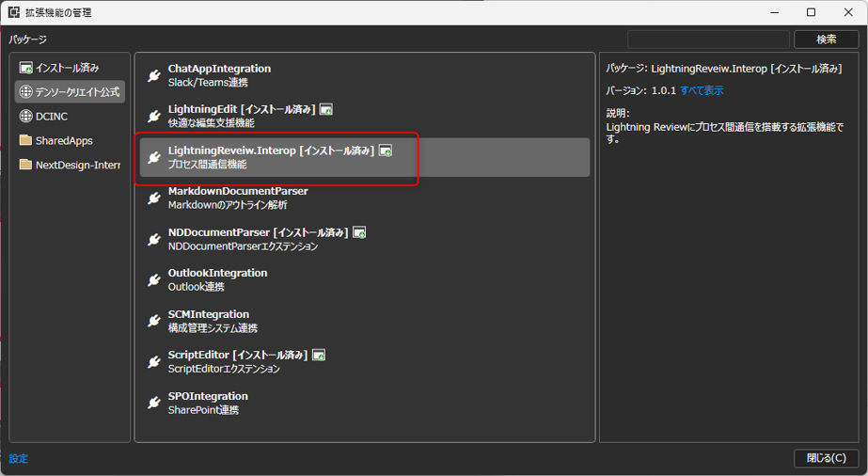
Task: Open the すべて表示 version link
Action: pyautogui.click(x=702, y=91)
